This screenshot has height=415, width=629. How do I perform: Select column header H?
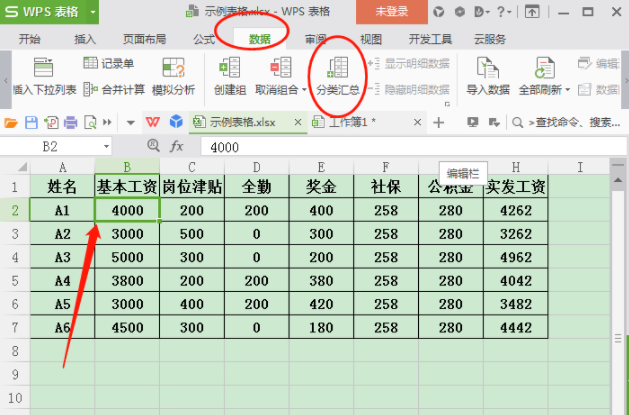click(x=514, y=166)
